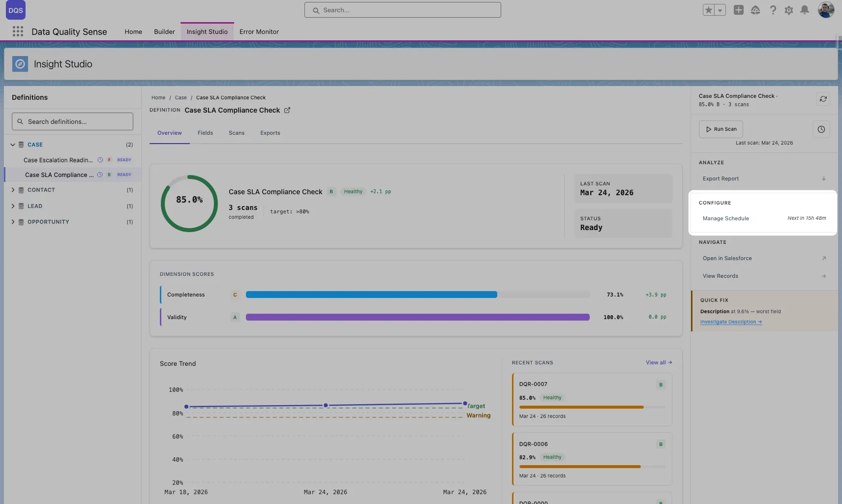Screen dimensions: 842x504
Task: Click the Completeness score progress bar
Action: 417,294
